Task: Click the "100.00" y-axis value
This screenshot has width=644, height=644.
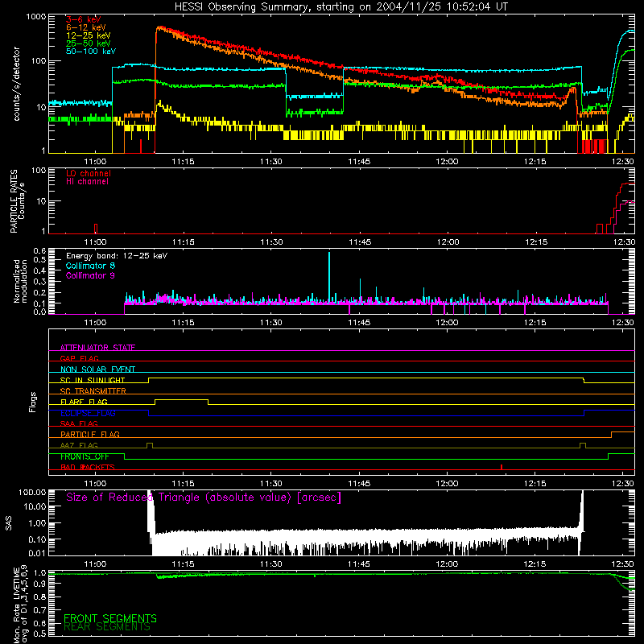Action: click(32, 493)
